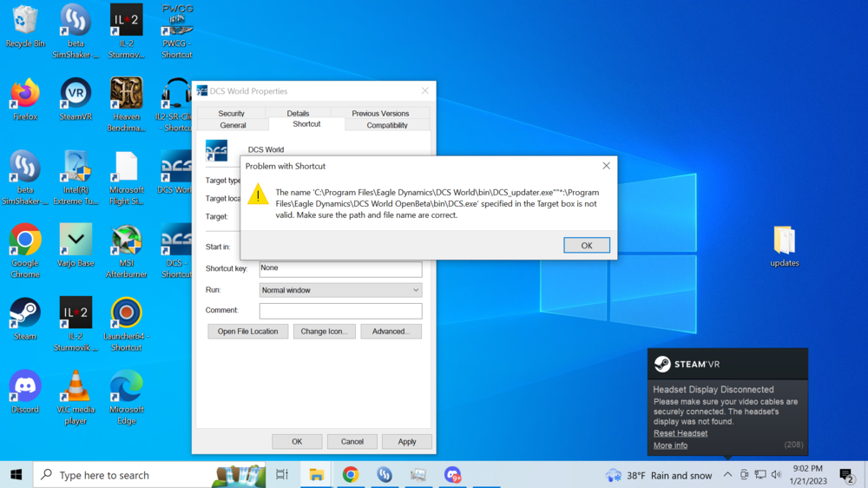The width and height of the screenshot is (868, 488).
Task: Open the Windows Start menu
Action: [16, 475]
